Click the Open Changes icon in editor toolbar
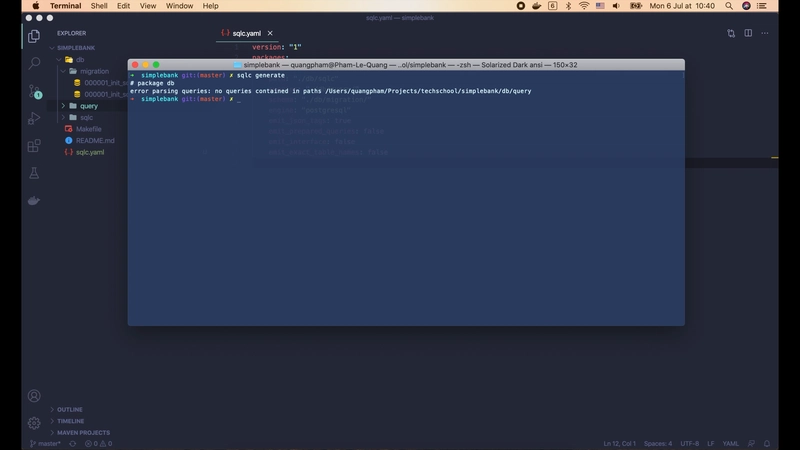 point(731,33)
